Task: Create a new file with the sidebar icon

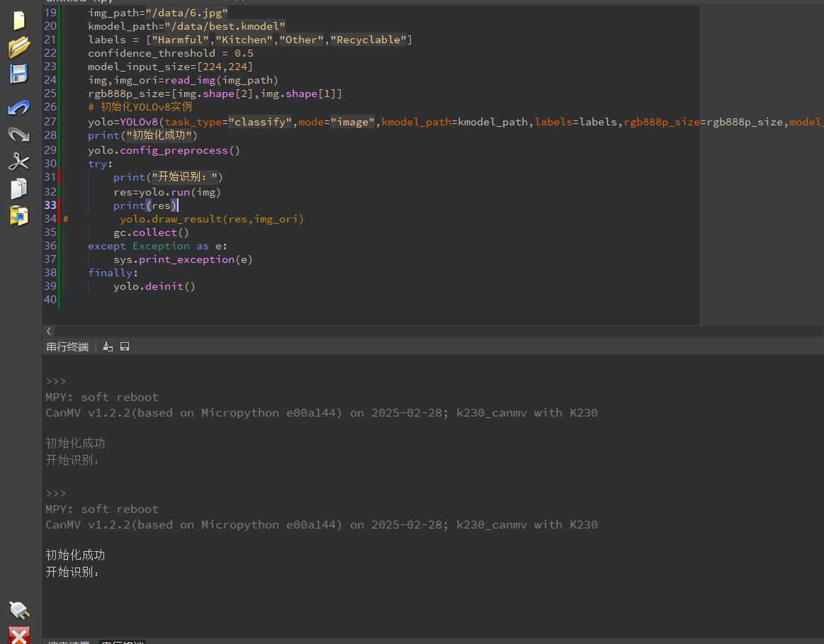Action: [x=19, y=21]
